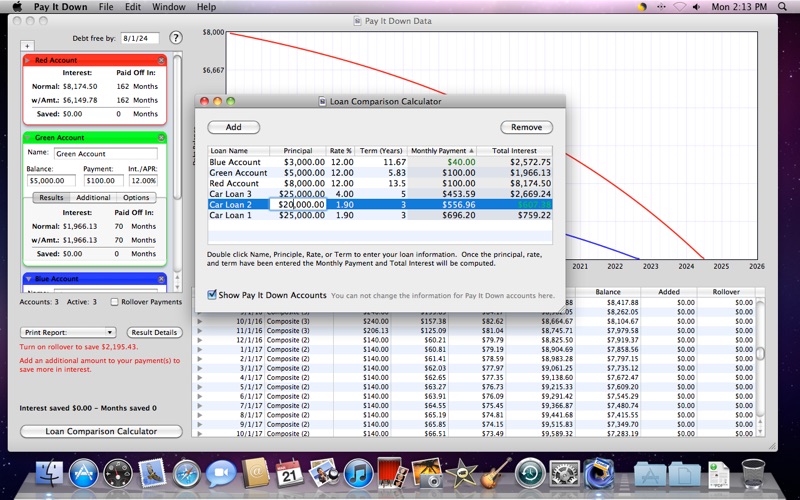
Task: Add a new account with plus button
Action: pyautogui.click(x=27, y=46)
